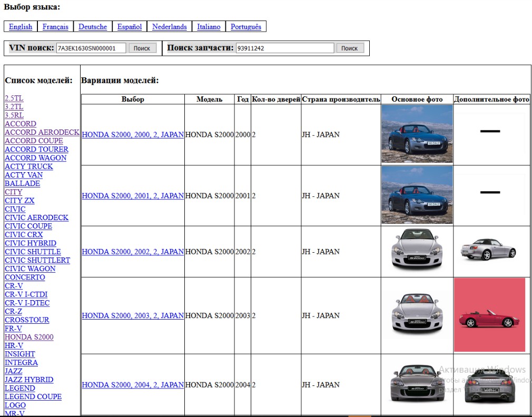Open the CITY ZX model link
The image size is (532, 417).
pyautogui.click(x=19, y=201)
